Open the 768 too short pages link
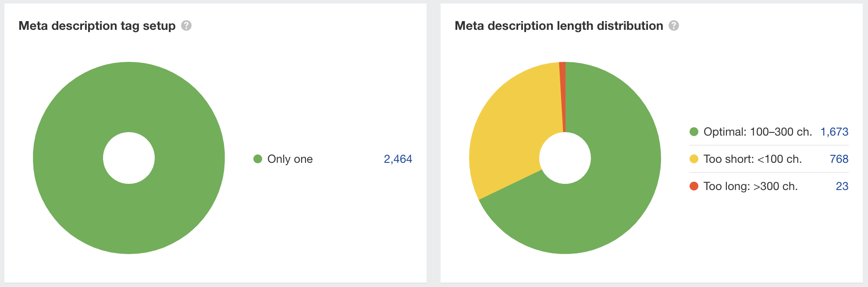 (839, 159)
